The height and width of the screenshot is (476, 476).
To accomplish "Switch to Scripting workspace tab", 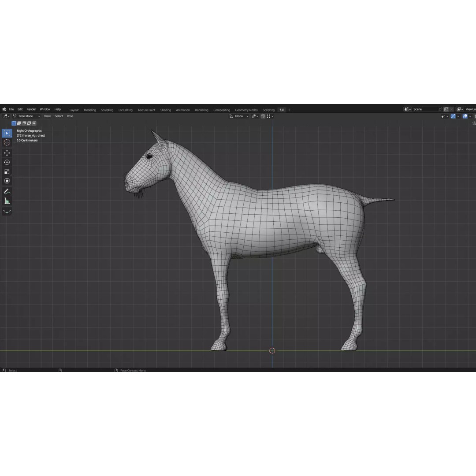I will pyautogui.click(x=268, y=110).
